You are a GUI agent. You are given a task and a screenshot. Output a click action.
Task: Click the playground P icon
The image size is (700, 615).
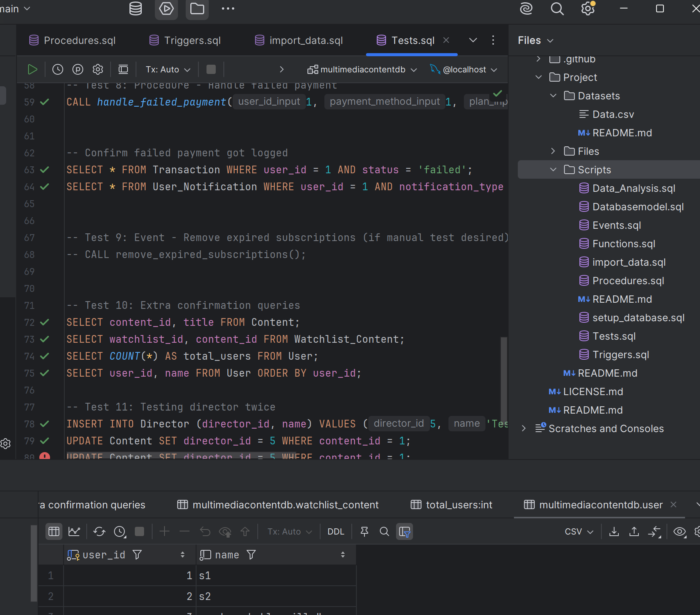pos(78,69)
